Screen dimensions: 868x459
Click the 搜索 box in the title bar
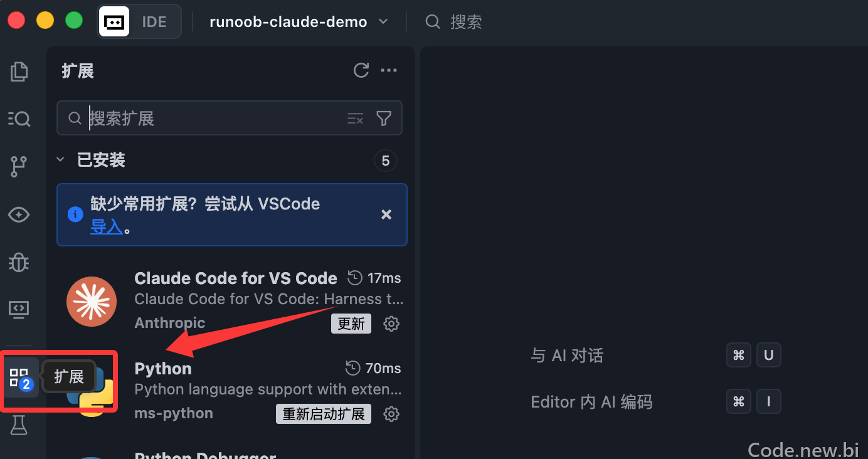pyautogui.click(x=453, y=22)
